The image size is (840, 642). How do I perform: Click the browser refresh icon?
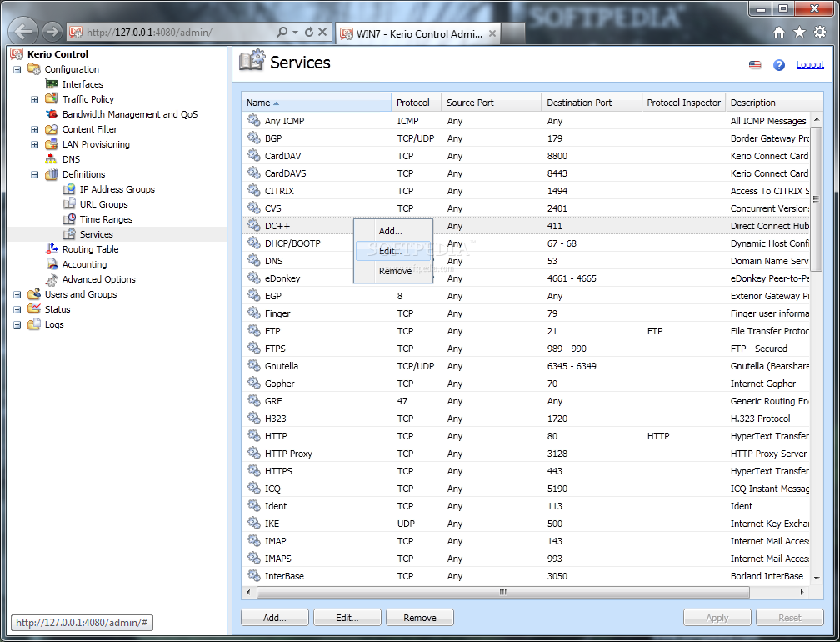click(309, 33)
